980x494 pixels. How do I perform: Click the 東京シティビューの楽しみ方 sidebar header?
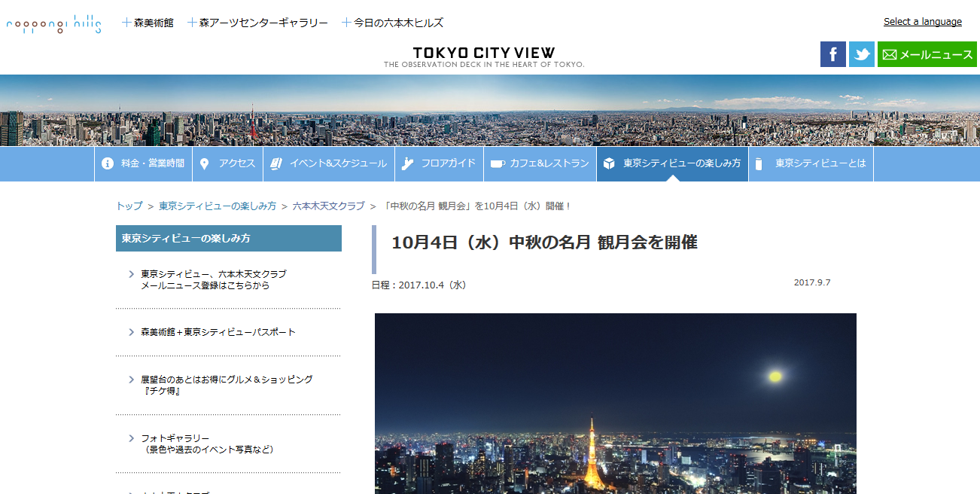(x=229, y=238)
